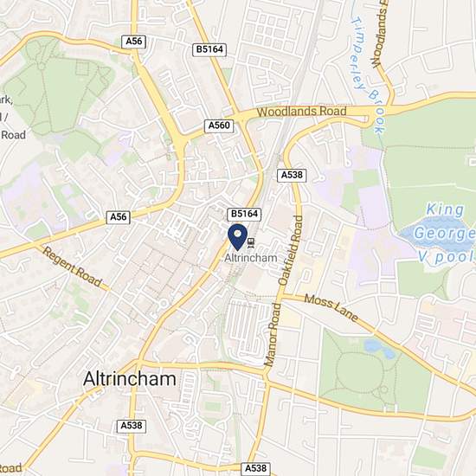
Task: Select the Oakfield Road label
Action: pyautogui.click(x=291, y=250)
